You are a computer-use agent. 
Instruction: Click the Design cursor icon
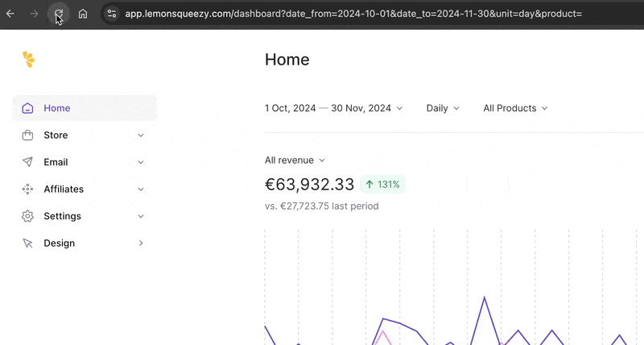coord(28,243)
